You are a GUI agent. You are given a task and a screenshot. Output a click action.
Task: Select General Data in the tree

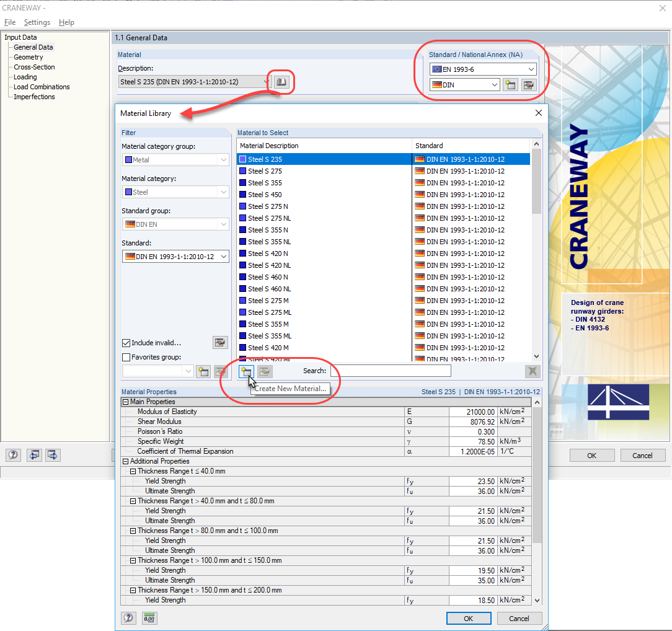click(33, 47)
